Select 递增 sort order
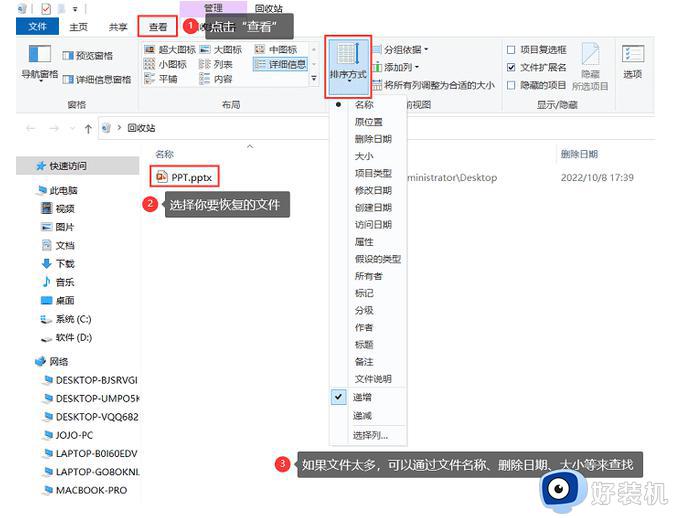Screen dimensions: 676x518 coord(362,397)
